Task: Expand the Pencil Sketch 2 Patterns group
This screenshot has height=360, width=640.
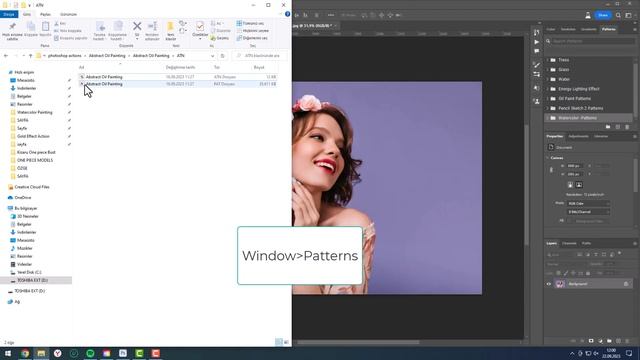Action: (547, 108)
